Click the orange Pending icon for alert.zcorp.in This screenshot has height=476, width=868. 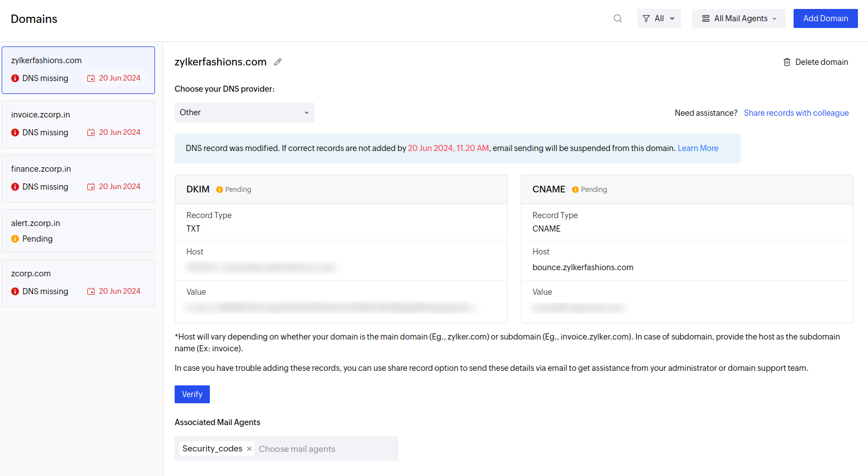15,239
